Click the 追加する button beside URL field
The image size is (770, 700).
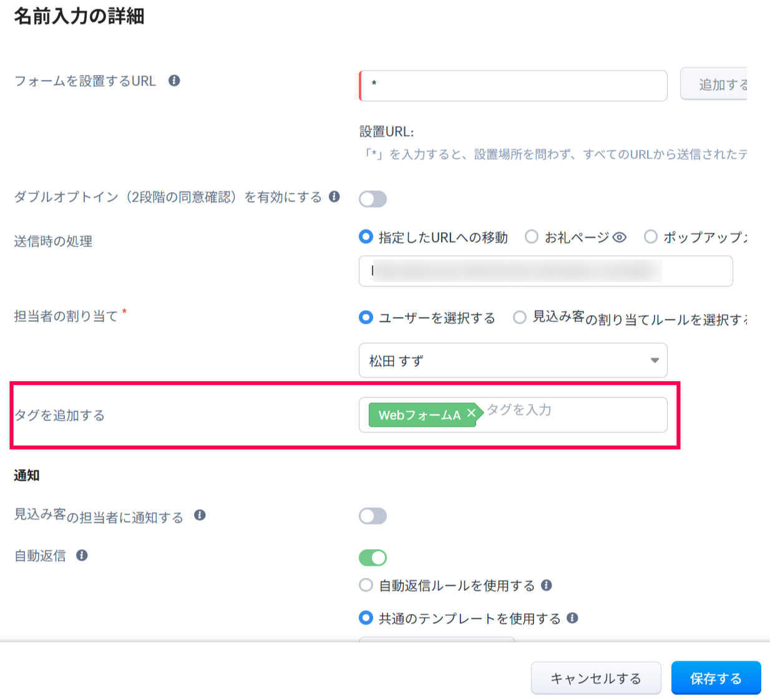(x=715, y=85)
